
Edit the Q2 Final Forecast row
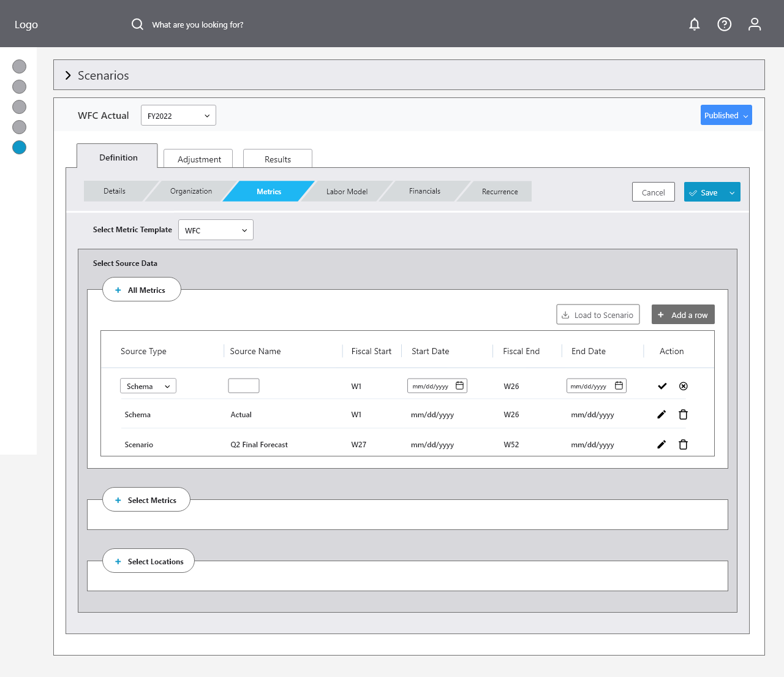(661, 445)
